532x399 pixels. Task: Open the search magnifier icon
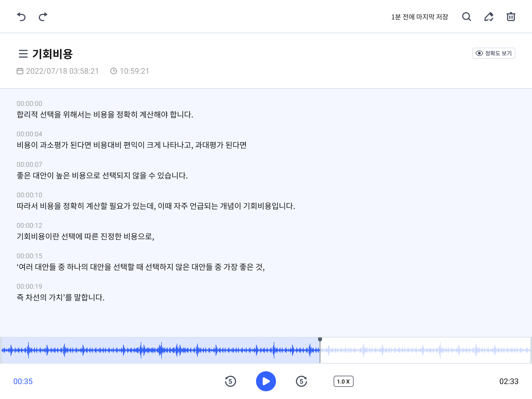click(467, 17)
